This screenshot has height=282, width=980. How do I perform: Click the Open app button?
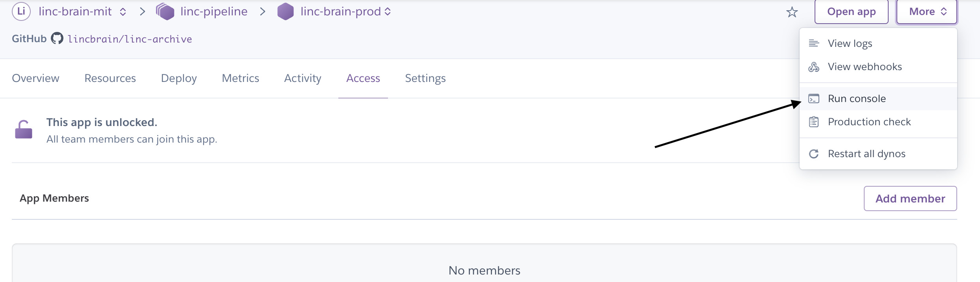click(x=851, y=11)
